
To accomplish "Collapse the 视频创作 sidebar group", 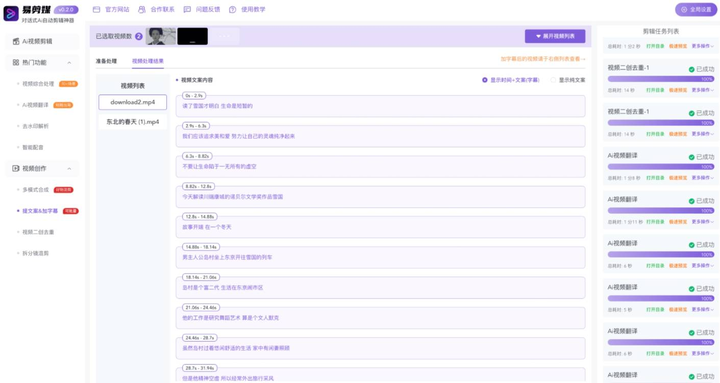I will [x=69, y=169].
